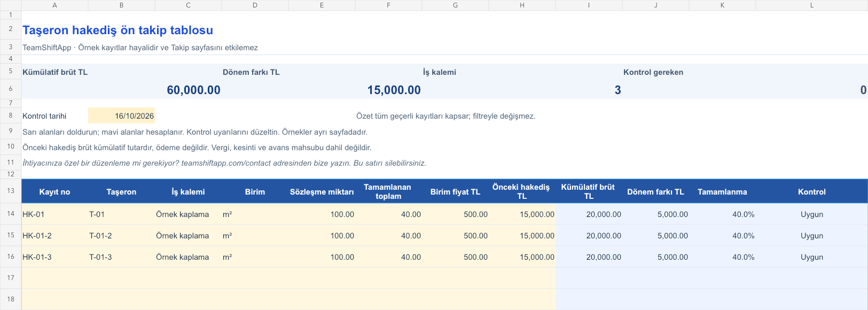The width and height of the screenshot is (868, 310).
Task: Select the 'Taşeron' table header
Action: 121,192
